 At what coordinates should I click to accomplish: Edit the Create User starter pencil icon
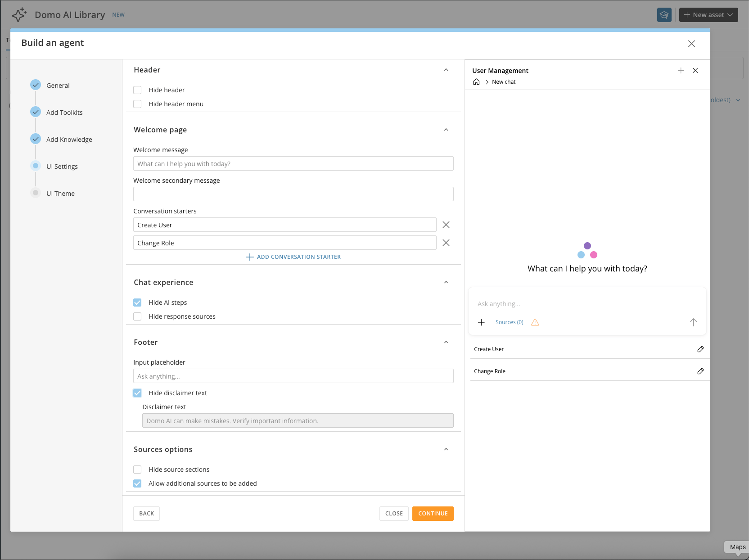pyautogui.click(x=700, y=349)
